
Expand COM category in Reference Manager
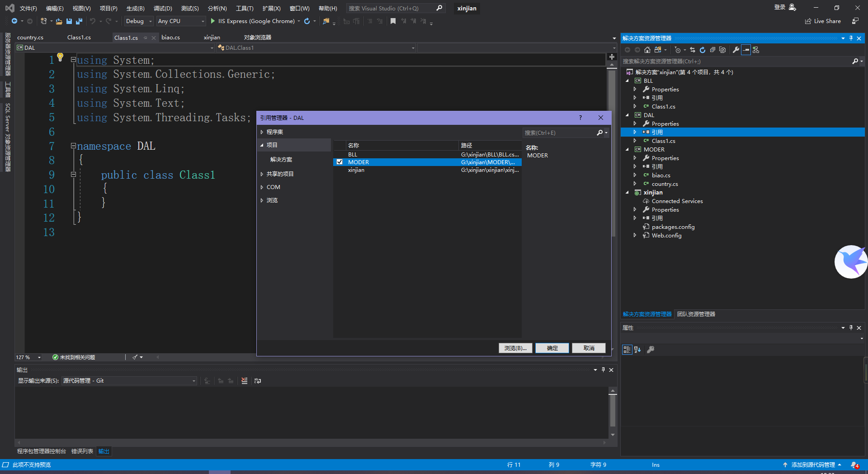pyautogui.click(x=262, y=187)
